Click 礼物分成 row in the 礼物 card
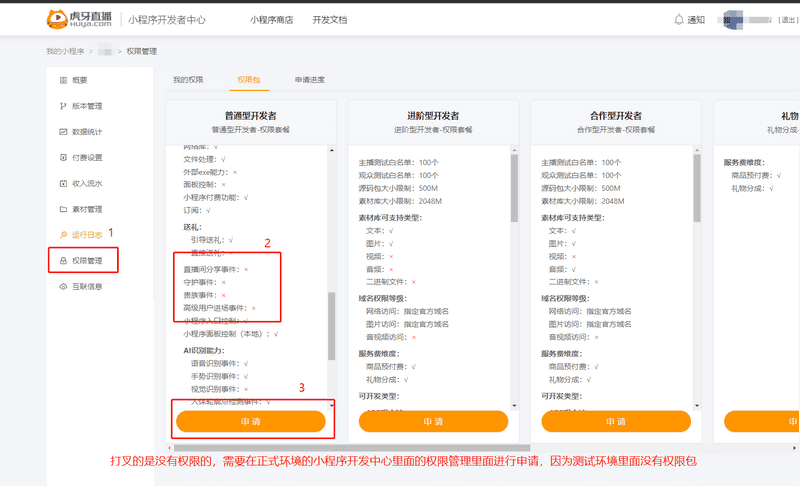 tap(753, 188)
